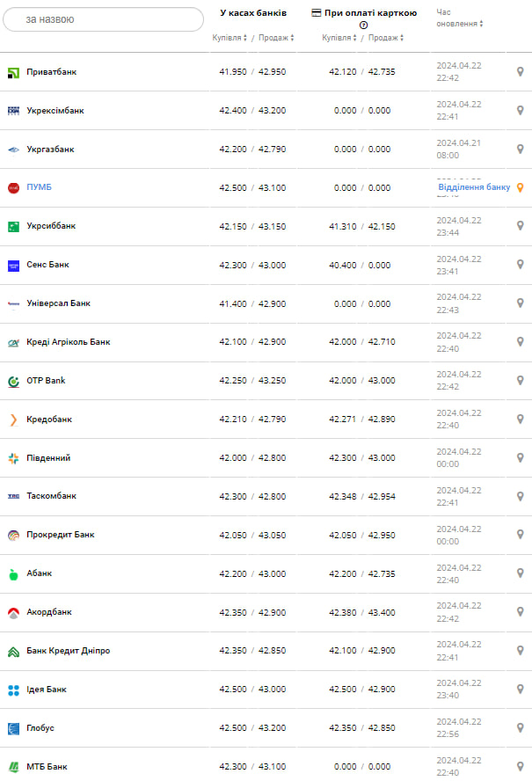This screenshot has height=781, width=532.
Task: Sort by card payment Продаж rate
Action: [386, 38]
